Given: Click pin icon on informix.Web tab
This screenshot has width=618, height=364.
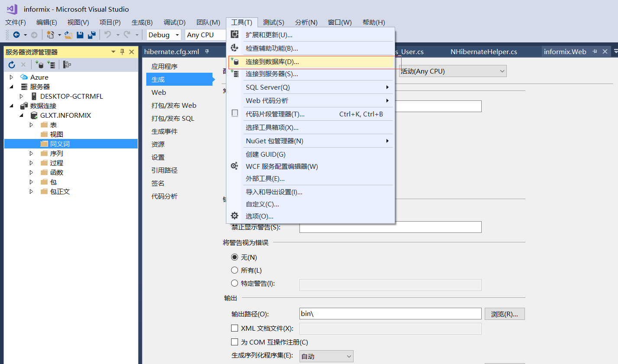Looking at the screenshot, I should (595, 52).
